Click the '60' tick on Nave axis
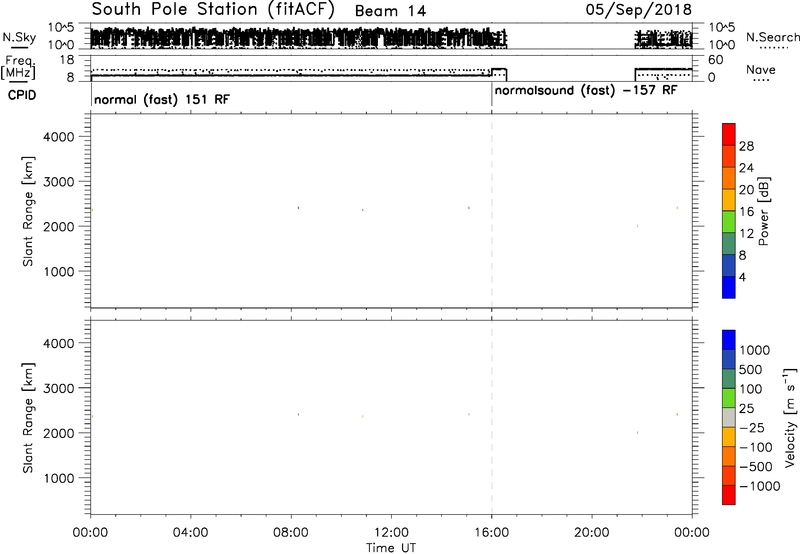The image size is (800, 554). (x=716, y=60)
